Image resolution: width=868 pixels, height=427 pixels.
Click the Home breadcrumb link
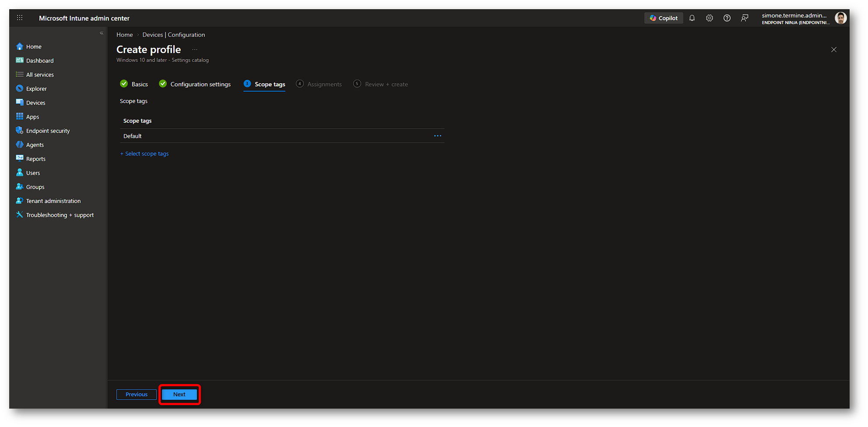125,35
